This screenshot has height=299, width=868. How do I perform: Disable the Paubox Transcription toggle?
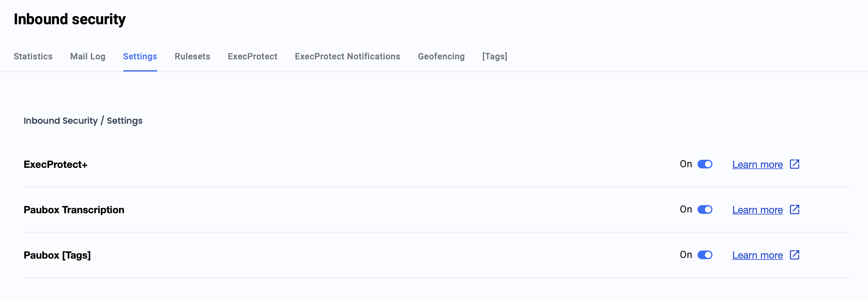coord(705,209)
